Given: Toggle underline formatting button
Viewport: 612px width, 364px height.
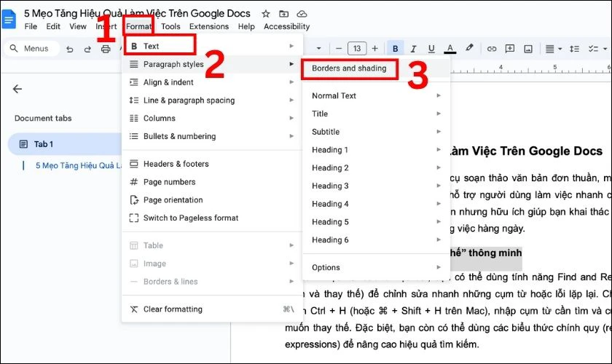Looking at the screenshot, I should pyautogui.click(x=431, y=48).
